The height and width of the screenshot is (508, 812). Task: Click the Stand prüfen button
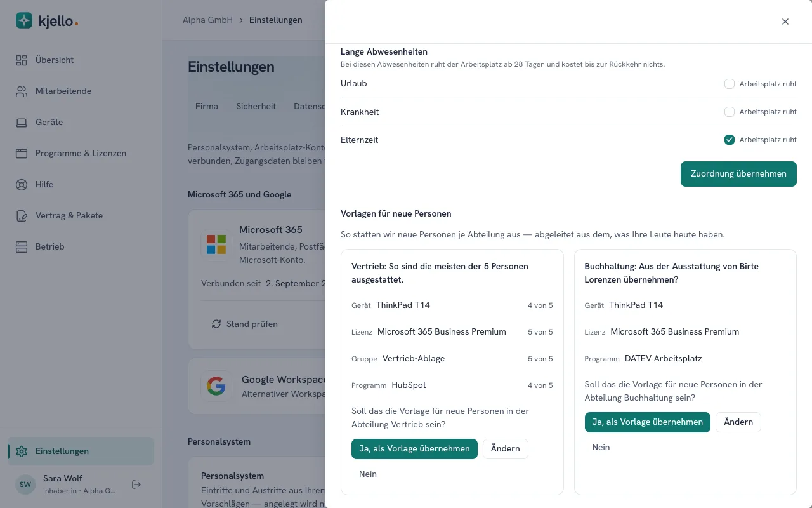click(245, 324)
